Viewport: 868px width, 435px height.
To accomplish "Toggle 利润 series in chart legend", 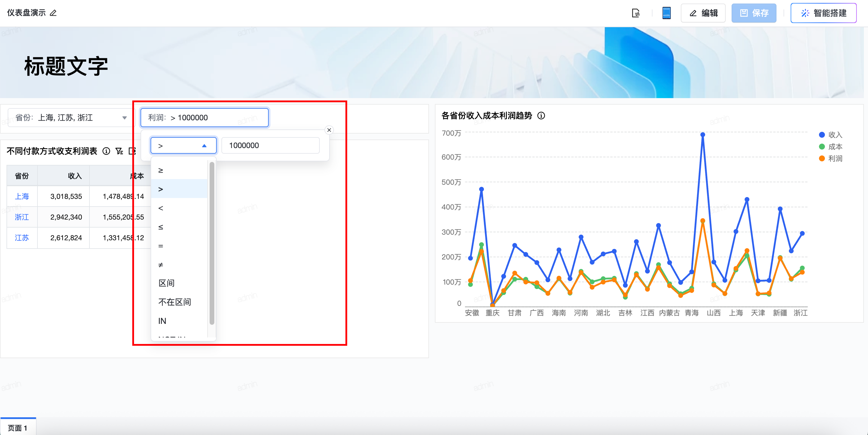I will [831, 158].
